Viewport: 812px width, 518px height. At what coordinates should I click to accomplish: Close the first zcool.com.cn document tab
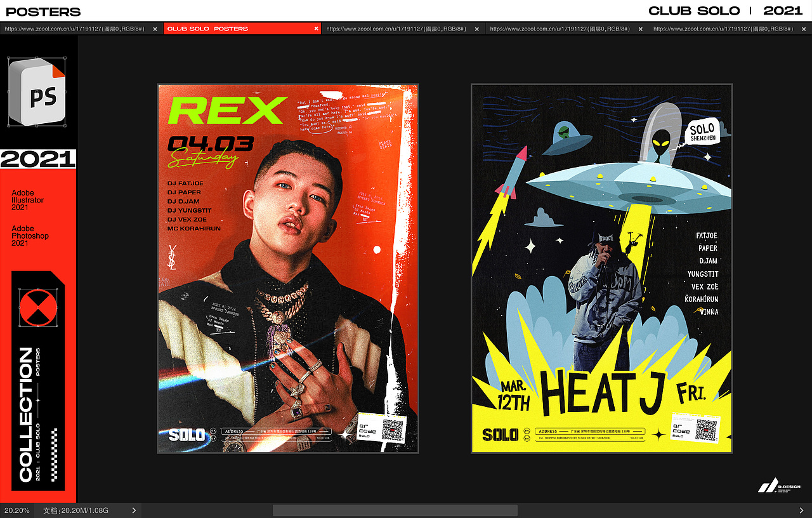[x=155, y=29]
